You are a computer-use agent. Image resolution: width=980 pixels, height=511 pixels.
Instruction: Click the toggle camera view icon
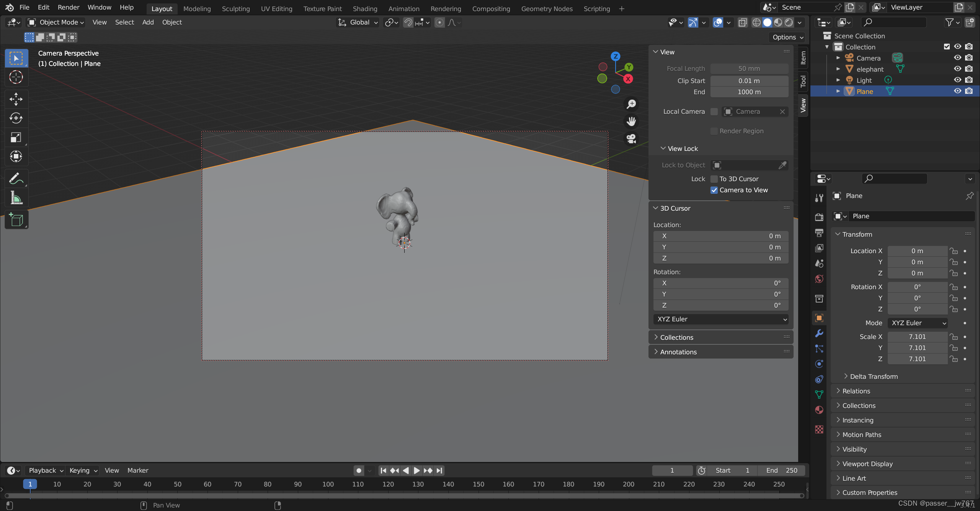coord(631,138)
